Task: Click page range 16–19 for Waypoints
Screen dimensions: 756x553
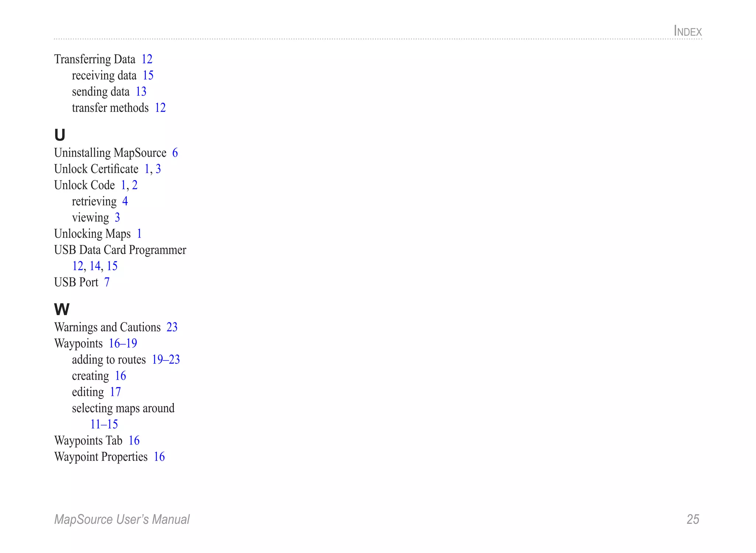Action: (x=123, y=343)
